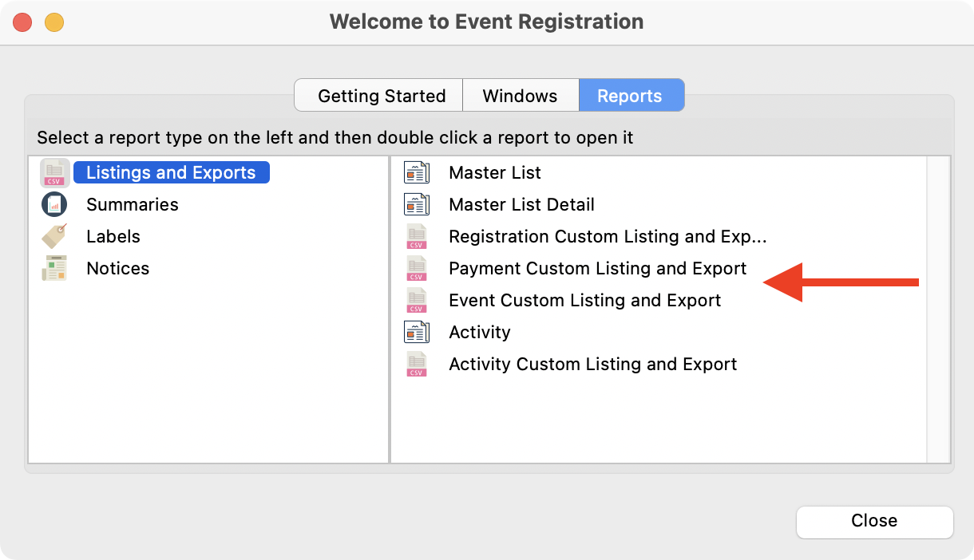Click the Payment Custom Listing CSV icon
The width and height of the screenshot is (974, 560).
(x=416, y=269)
